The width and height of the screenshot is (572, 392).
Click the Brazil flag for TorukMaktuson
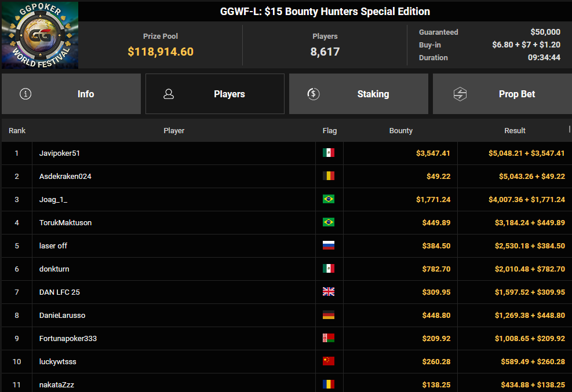click(x=329, y=222)
